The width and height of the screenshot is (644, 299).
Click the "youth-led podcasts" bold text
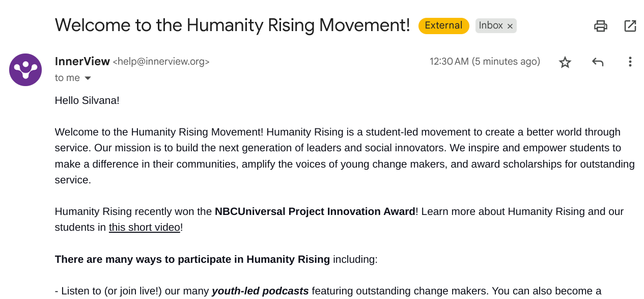(260, 291)
